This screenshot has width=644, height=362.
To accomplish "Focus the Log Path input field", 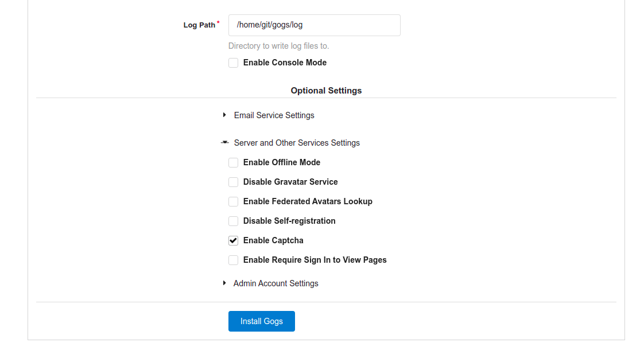I will pyautogui.click(x=314, y=25).
